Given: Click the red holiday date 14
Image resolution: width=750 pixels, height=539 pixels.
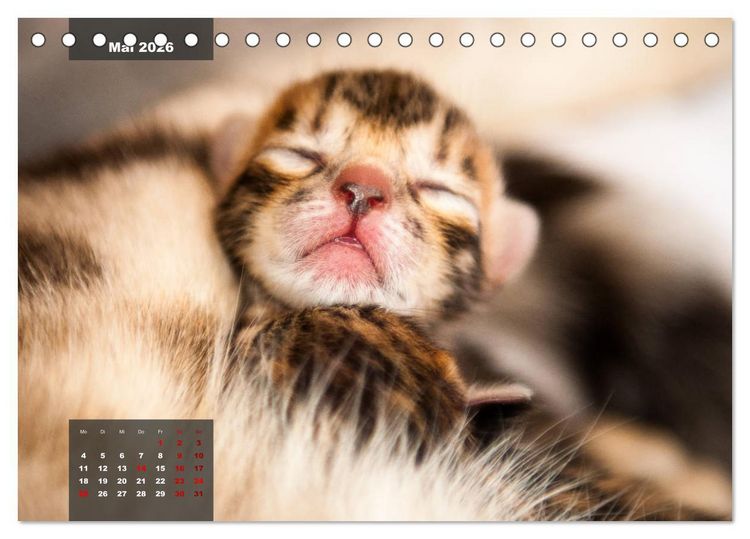Looking at the screenshot, I should [x=141, y=469].
